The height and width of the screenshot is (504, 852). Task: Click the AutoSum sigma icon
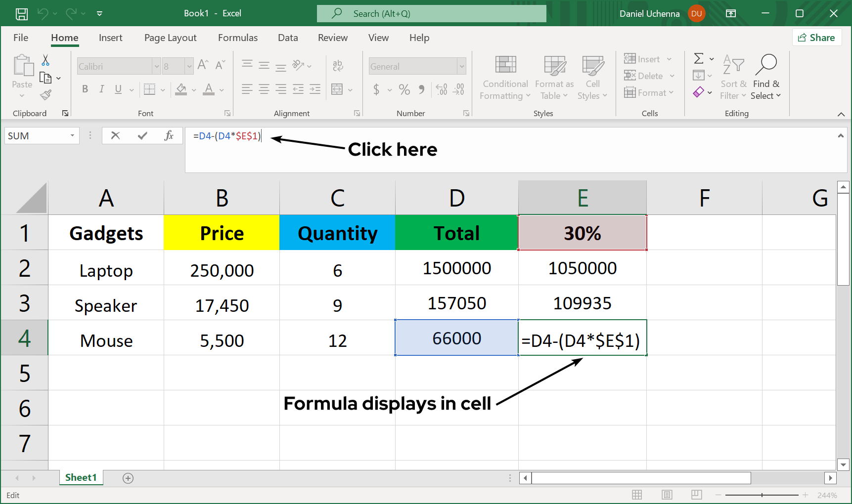click(x=698, y=59)
